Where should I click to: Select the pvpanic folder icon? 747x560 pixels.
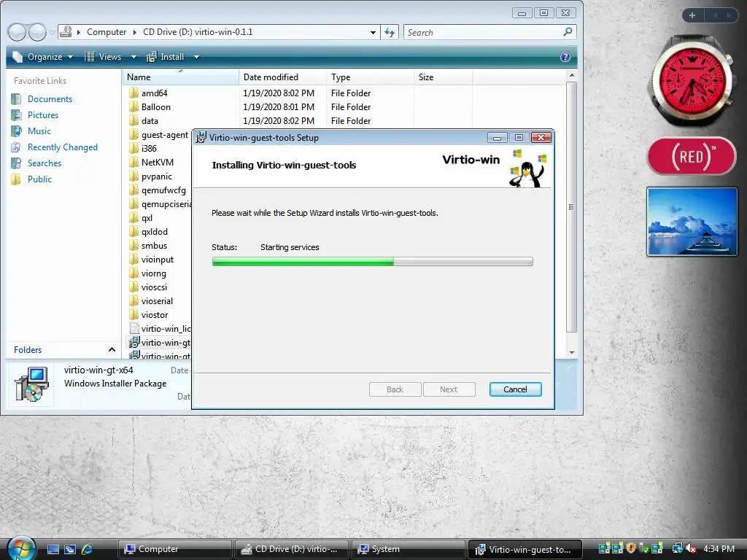tap(134, 176)
